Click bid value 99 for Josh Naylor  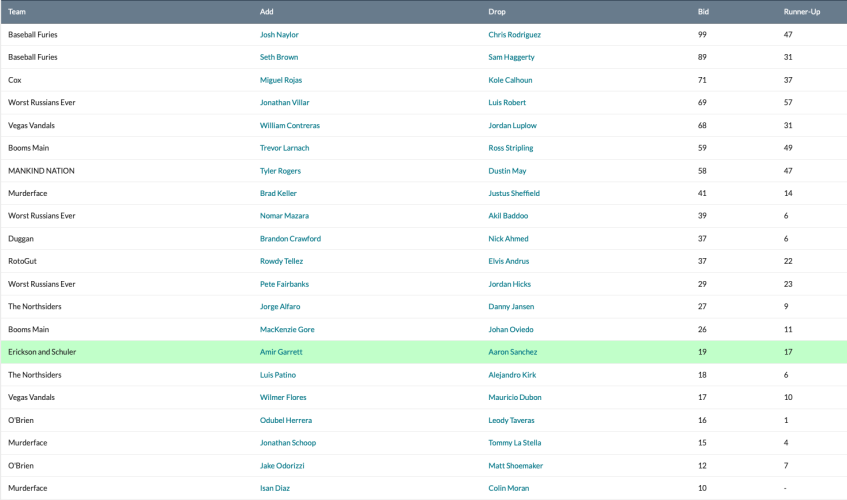(702, 35)
